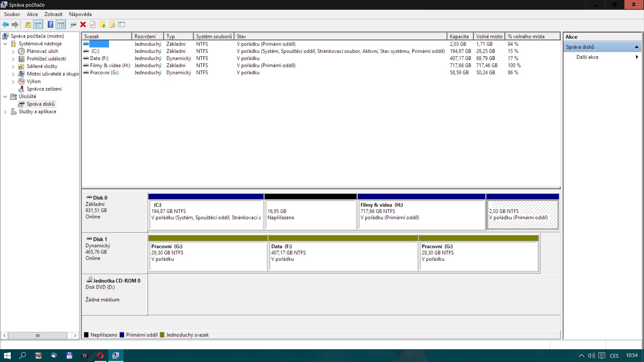
Task: Click the blue Help question mark icon
Action: (x=50, y=24)
